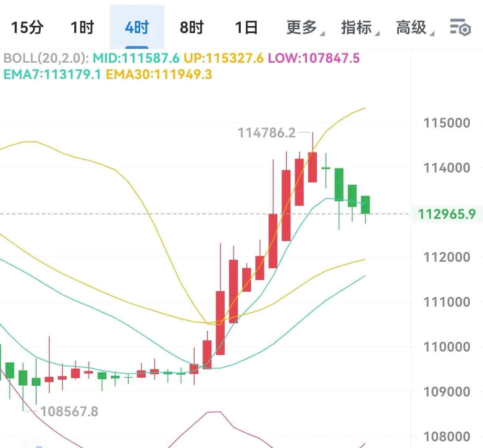483x448 pixels.
Task: Open the 高级 advanced dropdown
Action: click(415, 27)
